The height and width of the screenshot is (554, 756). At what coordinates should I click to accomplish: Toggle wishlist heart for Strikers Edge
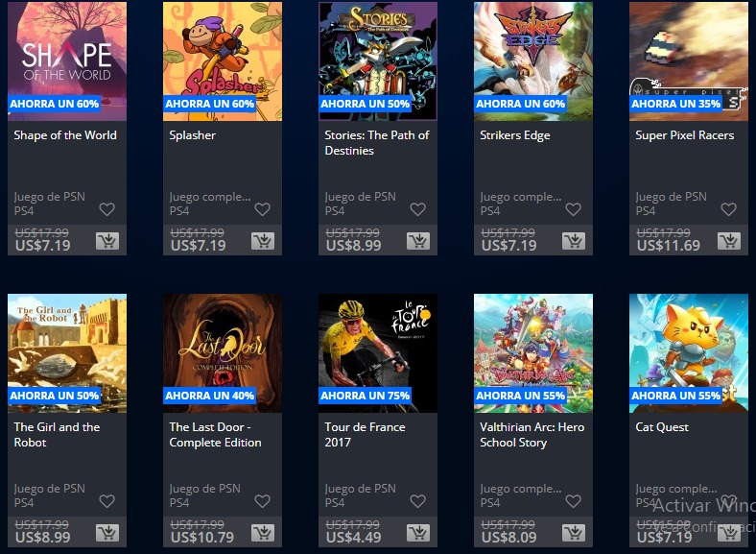pos(574,209)
